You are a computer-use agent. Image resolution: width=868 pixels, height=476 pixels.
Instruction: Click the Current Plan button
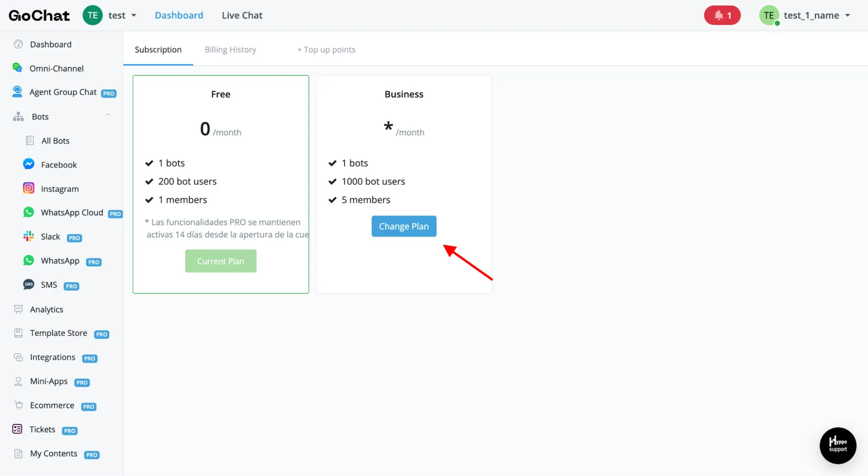221,261
